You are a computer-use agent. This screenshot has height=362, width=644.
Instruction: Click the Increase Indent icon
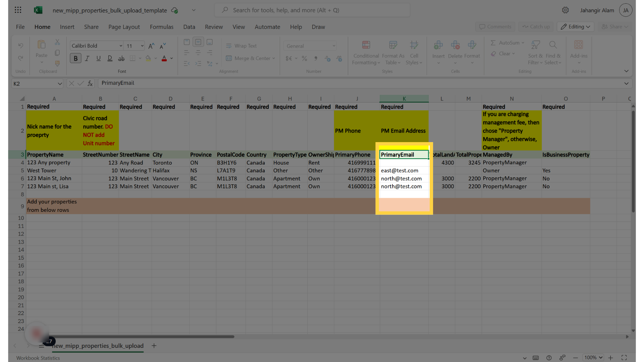point(198,63)
